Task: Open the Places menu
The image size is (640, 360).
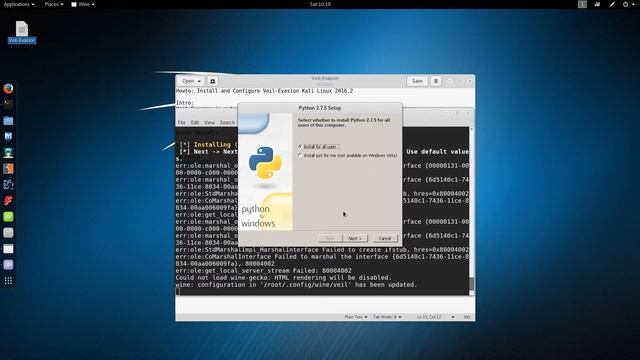Action: 53,4
